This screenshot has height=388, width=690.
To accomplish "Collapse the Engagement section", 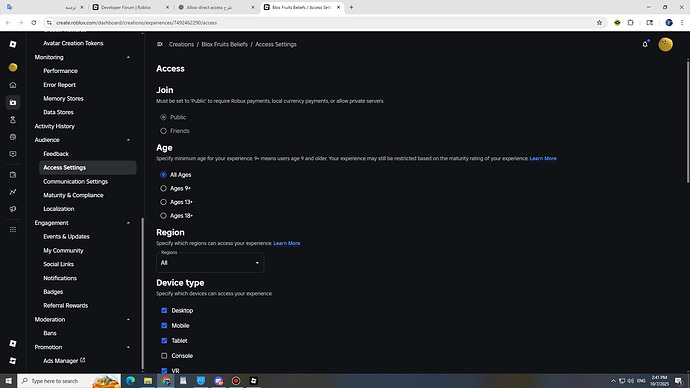I will point(128,223).
